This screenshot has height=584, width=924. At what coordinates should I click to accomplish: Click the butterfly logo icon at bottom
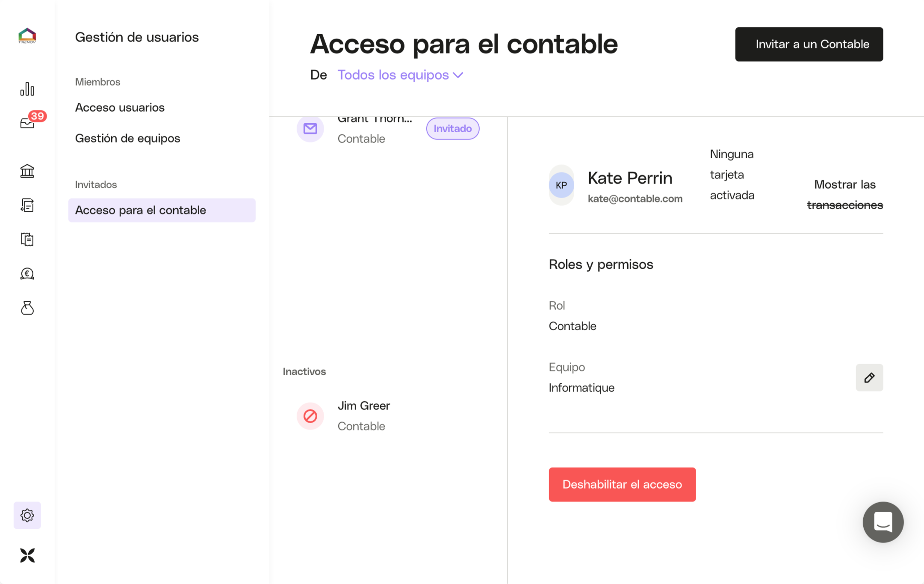27,555
